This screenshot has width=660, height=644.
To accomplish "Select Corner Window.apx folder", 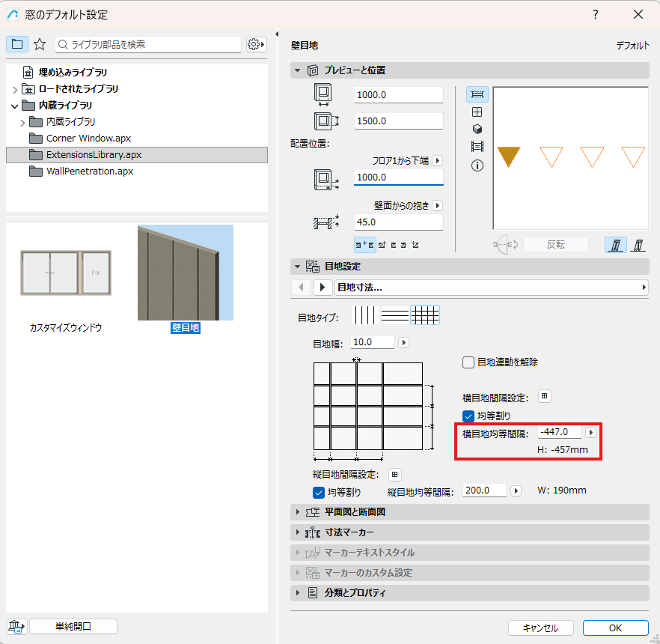I will pyautogui.click(x=88, y=138).
